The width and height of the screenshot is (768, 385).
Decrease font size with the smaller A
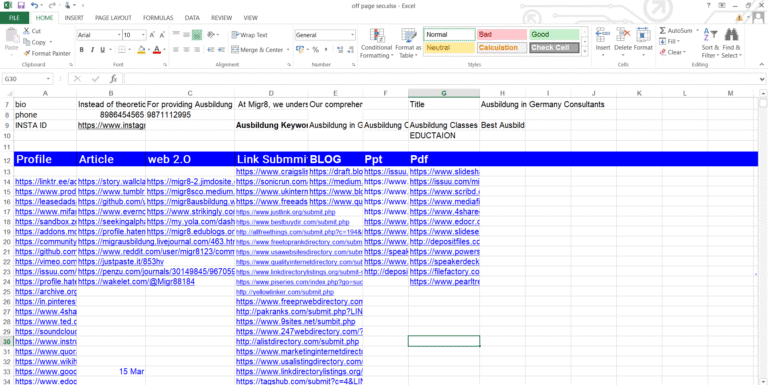[162, 35]
